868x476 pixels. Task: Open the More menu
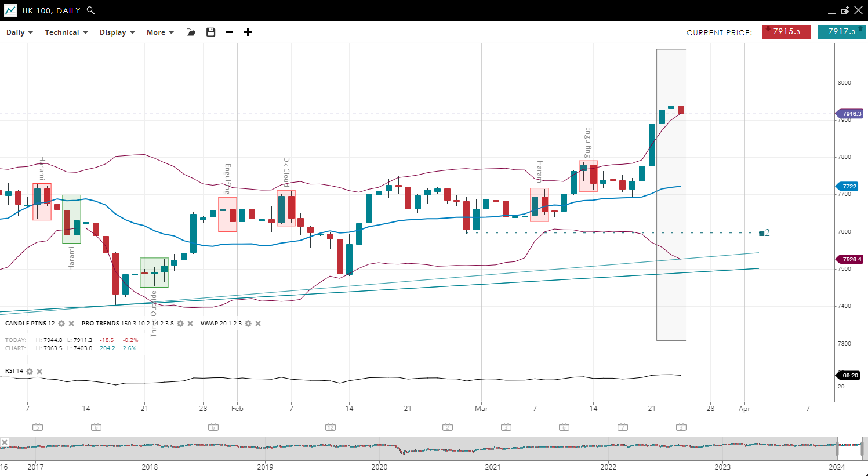(160, 32)
